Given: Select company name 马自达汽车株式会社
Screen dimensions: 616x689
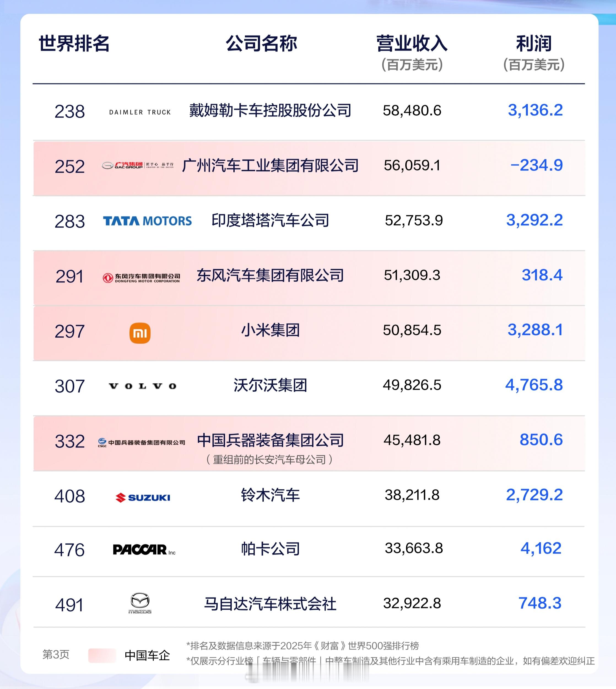Looking at the screenshot, I should (x=270, y=604).
